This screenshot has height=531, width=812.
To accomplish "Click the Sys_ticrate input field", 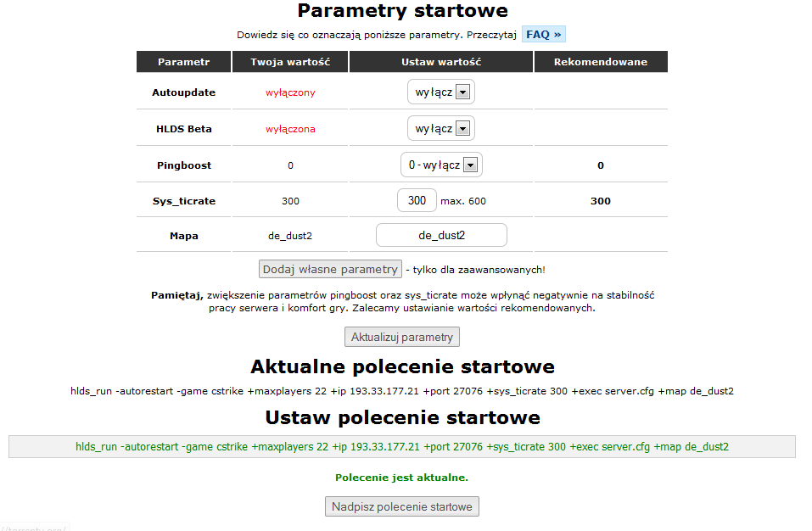I will coord(417,201).
